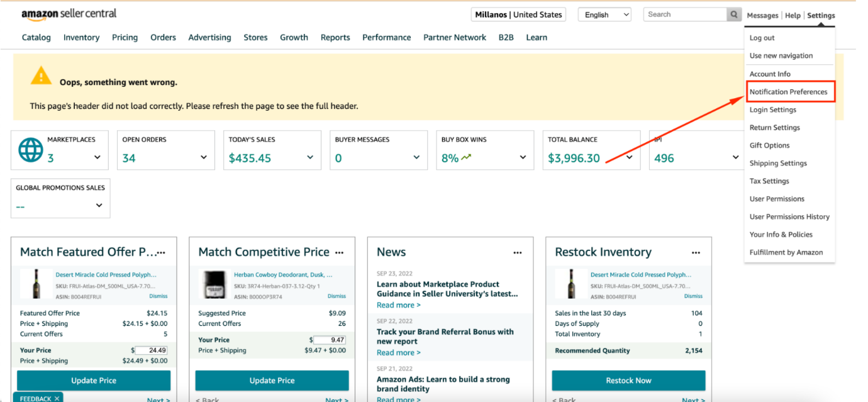The width and height of the screenshot is (868, 402).
Task: Open the Match Competitive Price card ellipsis menu
Action: tap(340, 252)
